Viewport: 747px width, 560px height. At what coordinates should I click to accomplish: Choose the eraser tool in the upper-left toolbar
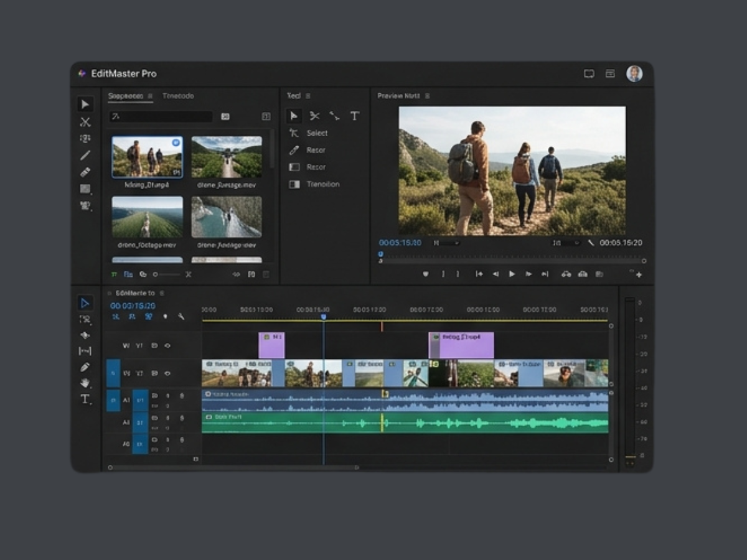click(85, 172)
